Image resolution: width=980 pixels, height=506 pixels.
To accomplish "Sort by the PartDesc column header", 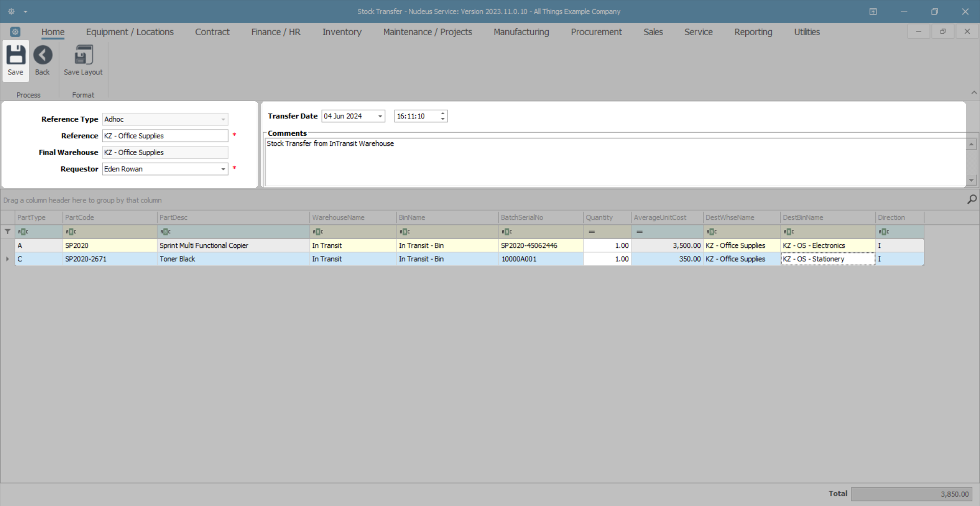I will tap(233, 217).
